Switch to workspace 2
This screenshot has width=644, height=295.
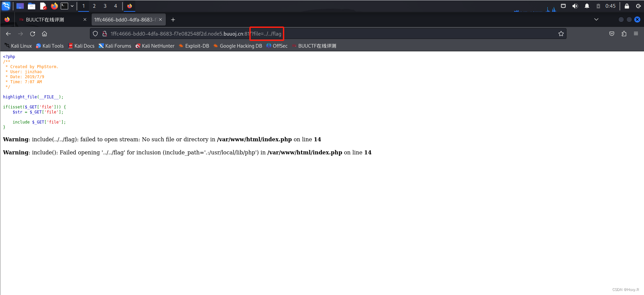[94, 6]
